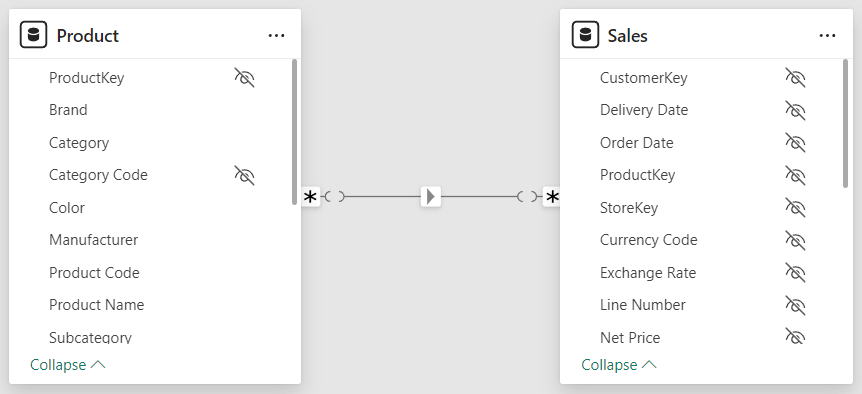Click the Product table title

(88, 36)
